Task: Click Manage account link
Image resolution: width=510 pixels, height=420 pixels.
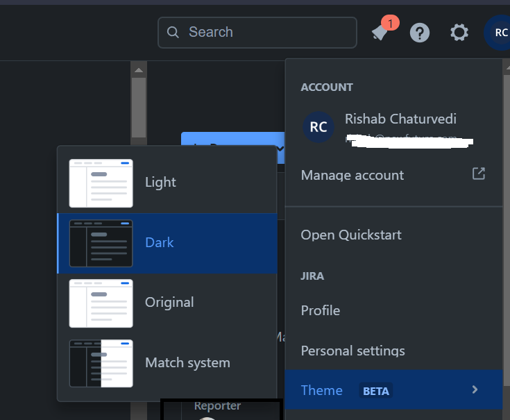Action: [352, 175]
